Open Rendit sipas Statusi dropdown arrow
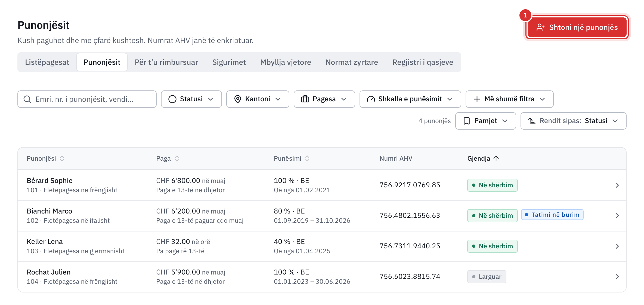644x305 pixels. (x=615, y=121)
